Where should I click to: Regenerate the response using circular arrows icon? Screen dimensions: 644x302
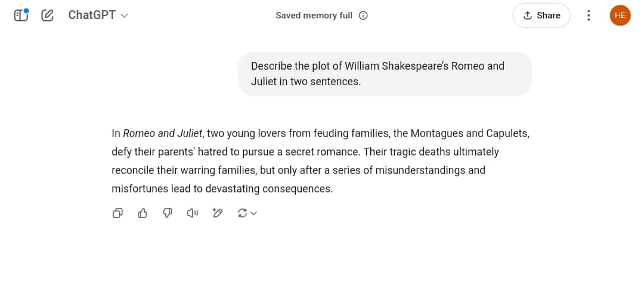click(242, 213)
